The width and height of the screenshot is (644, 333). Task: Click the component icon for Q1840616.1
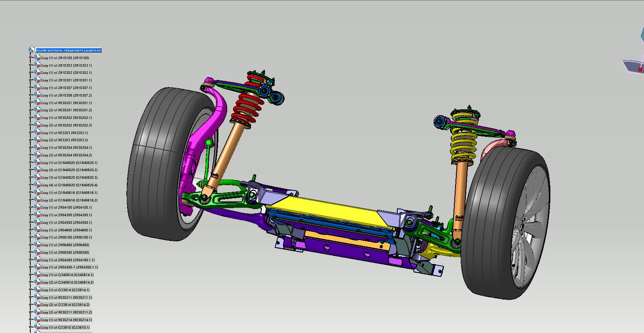(37, 193)
